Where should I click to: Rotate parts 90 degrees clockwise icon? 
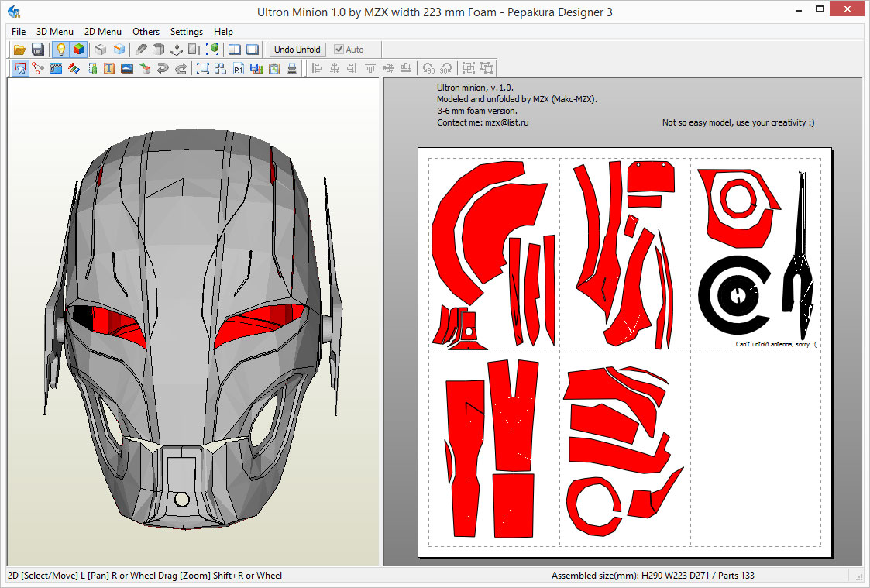pyautogui.click(x=446, y=68)
